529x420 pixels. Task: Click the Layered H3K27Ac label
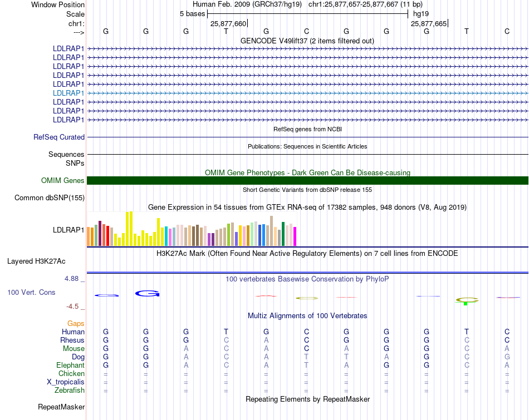36,261
